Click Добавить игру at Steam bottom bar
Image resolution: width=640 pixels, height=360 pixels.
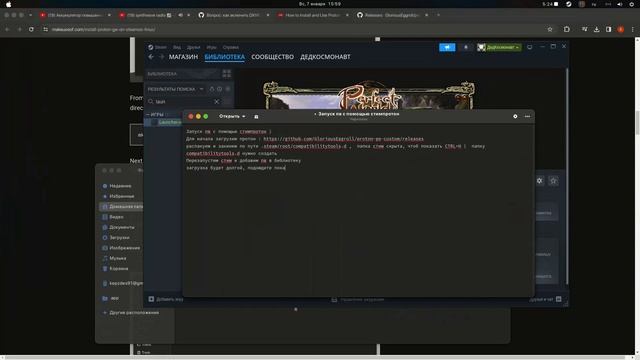coord(166,299)
